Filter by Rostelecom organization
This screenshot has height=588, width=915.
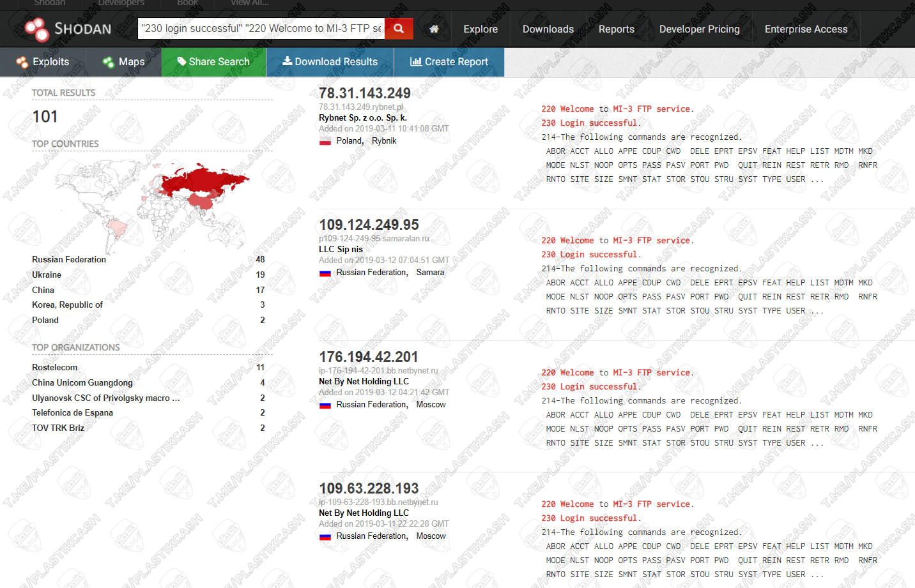click(55, 368)
